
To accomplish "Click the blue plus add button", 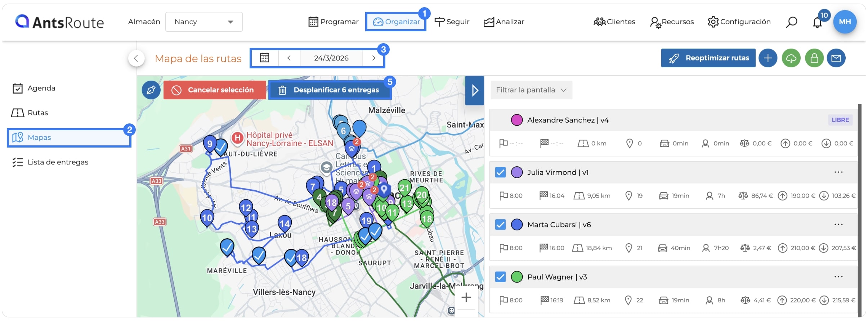I will 768,58.
